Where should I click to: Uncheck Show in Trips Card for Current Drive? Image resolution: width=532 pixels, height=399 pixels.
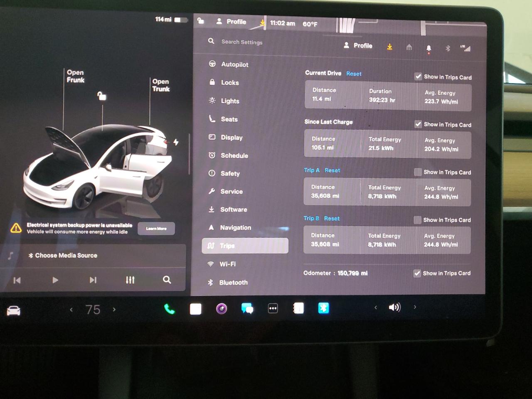(418, 76)
